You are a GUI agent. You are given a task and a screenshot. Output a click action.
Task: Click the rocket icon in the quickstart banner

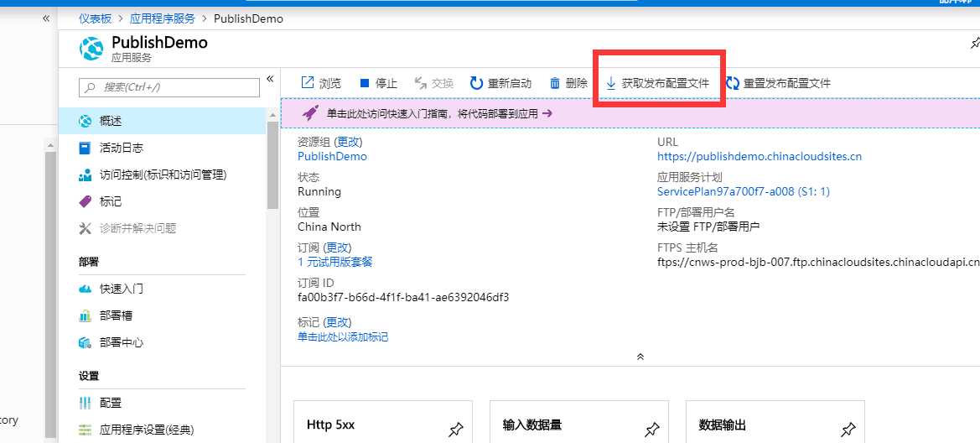(x=311, y=113)
